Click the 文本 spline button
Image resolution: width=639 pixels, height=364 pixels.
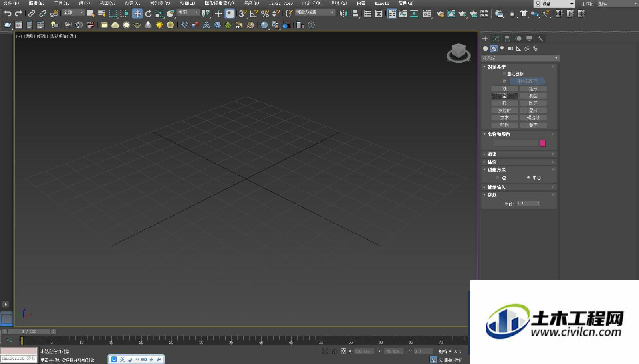(504, 118)
